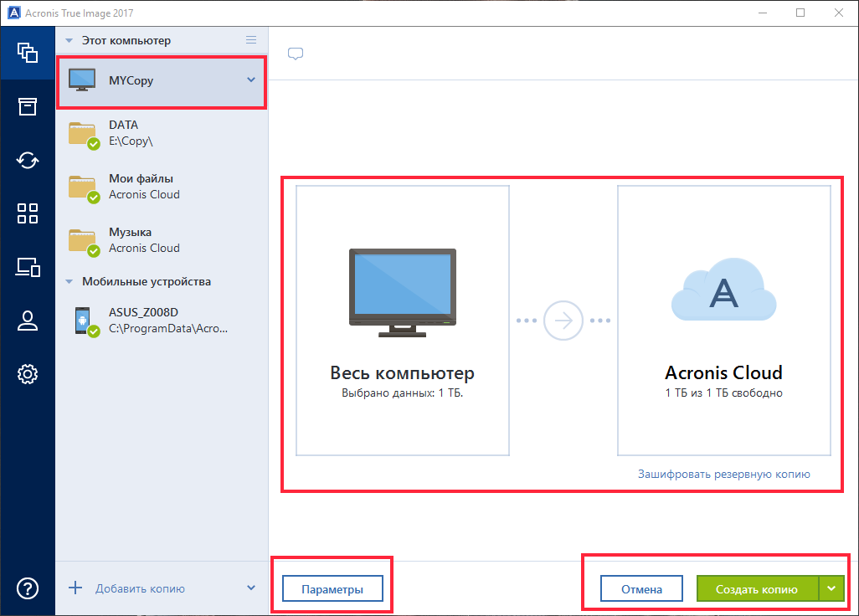The height and width of the screenshot is (616, 859).
Task: Click the Создать копию button
Action: pos(758,589)
